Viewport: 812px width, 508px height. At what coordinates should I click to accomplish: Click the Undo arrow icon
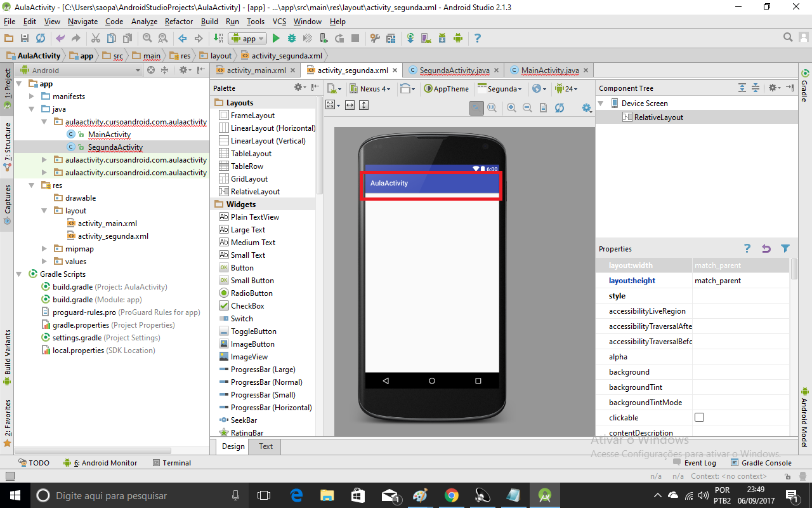point(60,38)
